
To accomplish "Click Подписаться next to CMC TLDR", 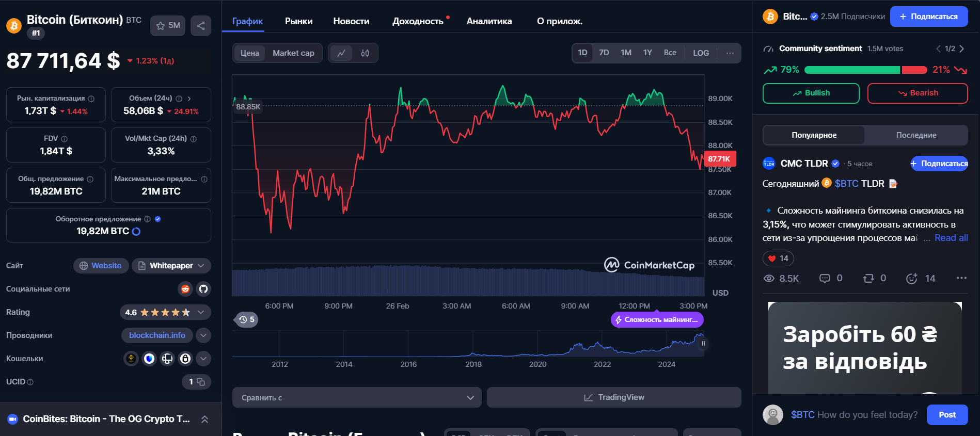I will (x=939, y=164).
